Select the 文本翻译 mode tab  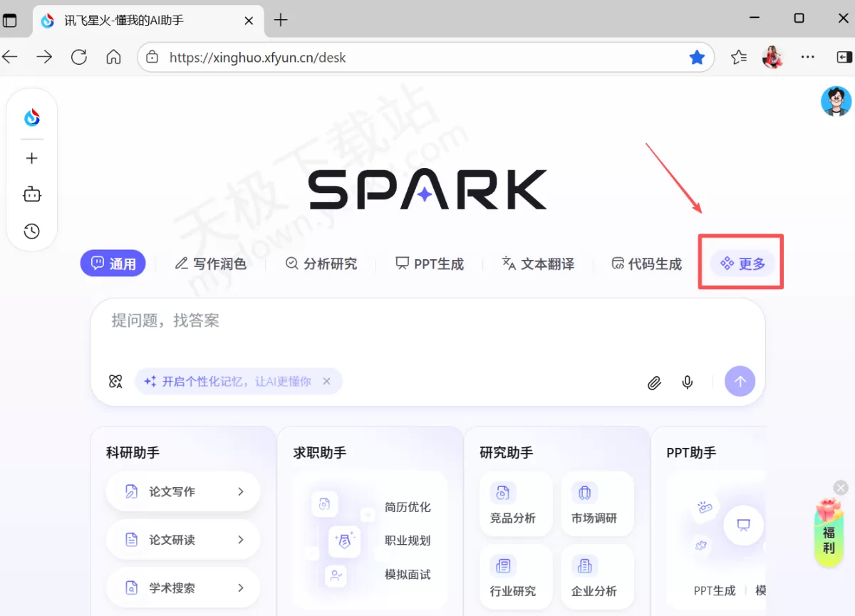pos(538,263)
